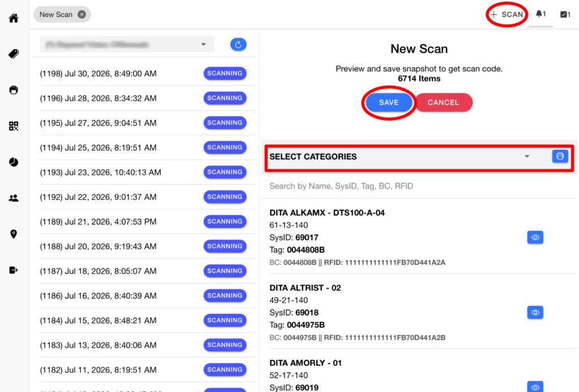Click Tag 0044808B value
The height and width of the screenshot is (392, 579).
tap(306, 250)
